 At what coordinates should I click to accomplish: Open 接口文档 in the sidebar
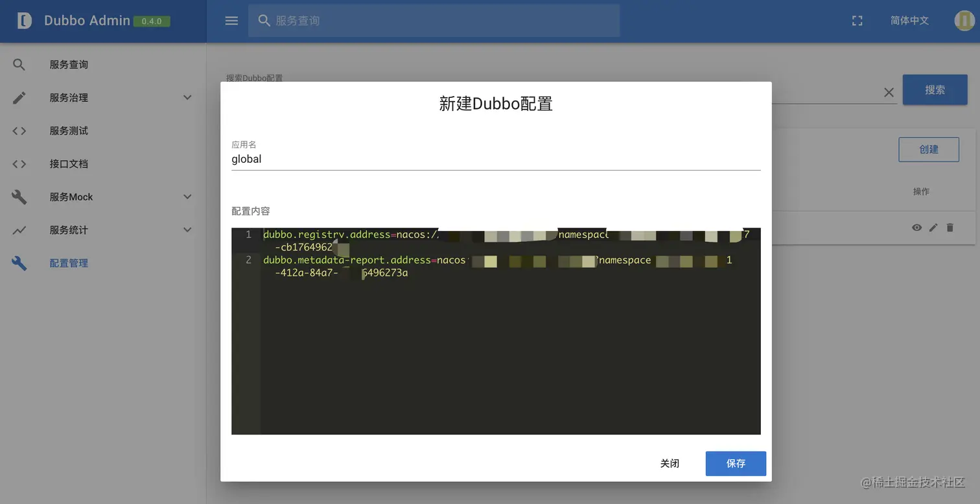coord(69,164)
